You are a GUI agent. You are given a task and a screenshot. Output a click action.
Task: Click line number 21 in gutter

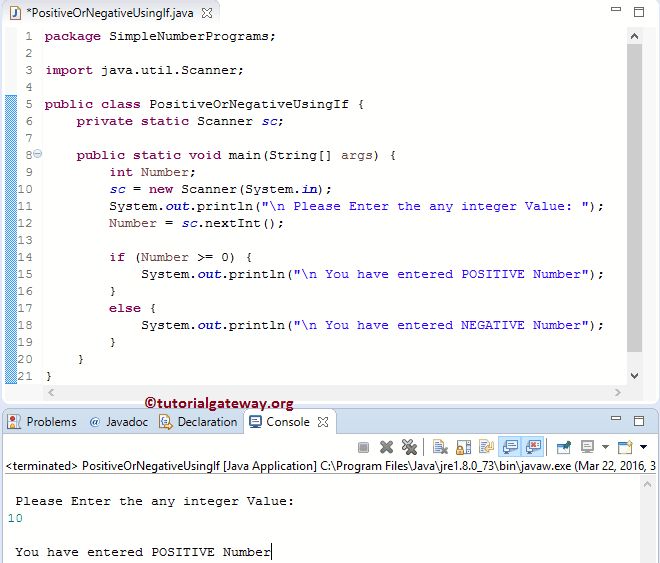[x=25, y=376]
